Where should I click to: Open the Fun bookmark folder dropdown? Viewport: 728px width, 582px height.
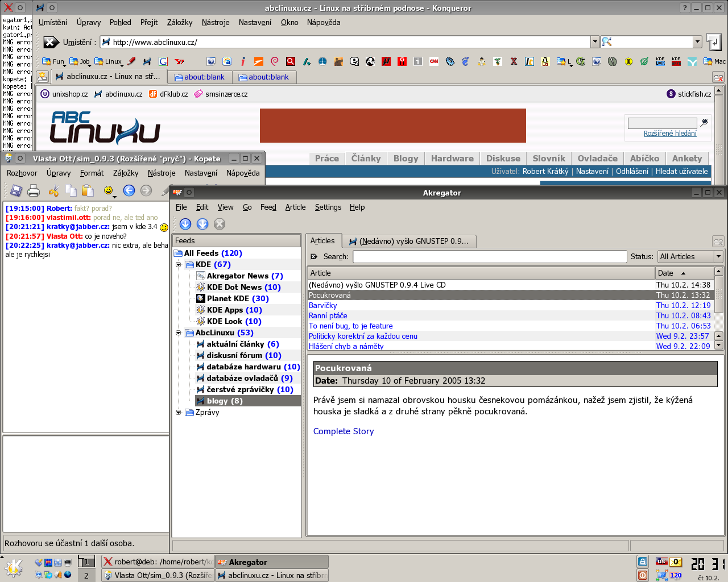pyautogui.click(x=53, y=61)
